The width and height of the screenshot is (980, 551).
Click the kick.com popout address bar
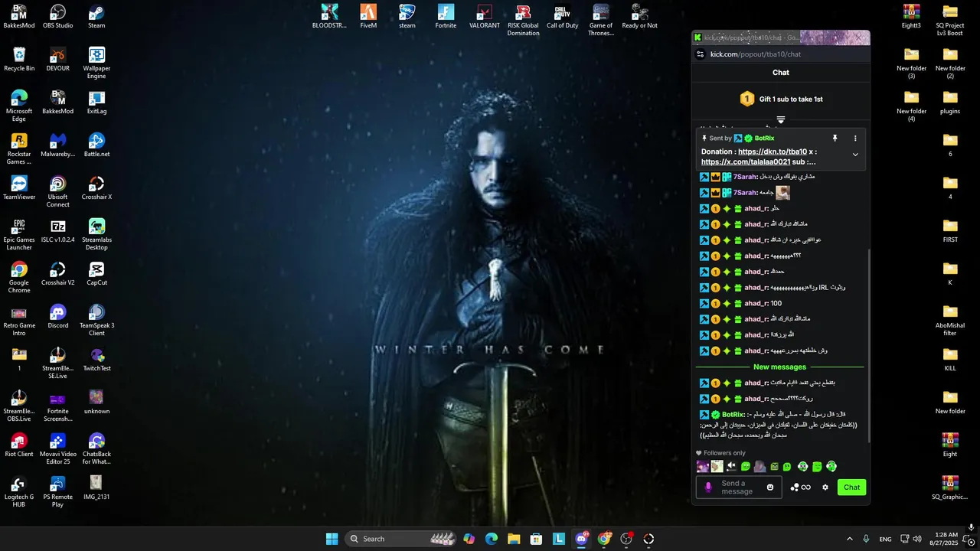coord(781,54)
